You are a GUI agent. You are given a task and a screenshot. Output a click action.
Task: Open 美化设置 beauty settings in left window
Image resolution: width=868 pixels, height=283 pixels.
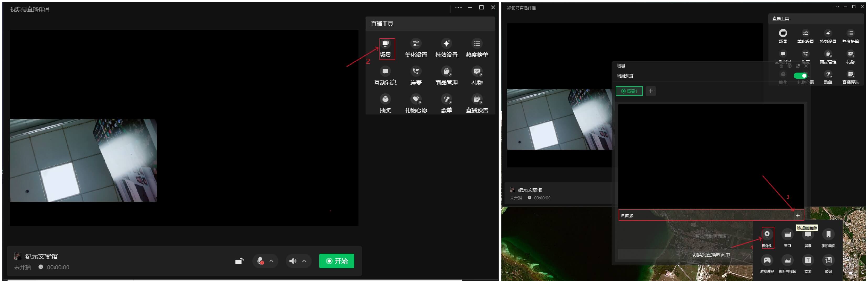(416, 48)
